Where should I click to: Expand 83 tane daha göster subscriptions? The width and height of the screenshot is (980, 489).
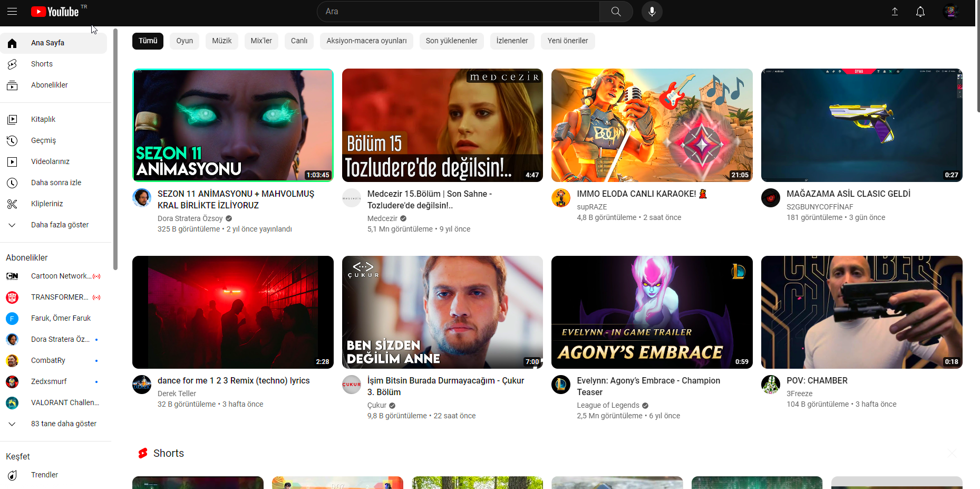54,424
